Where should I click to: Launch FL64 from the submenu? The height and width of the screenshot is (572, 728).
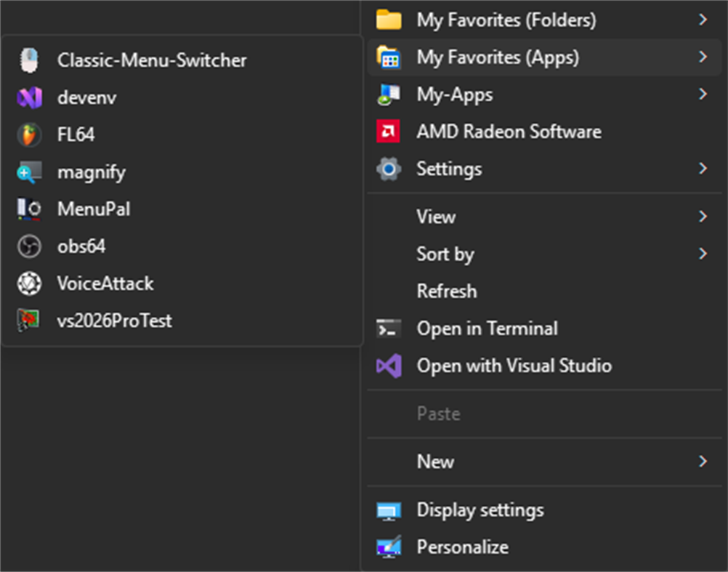pos(182,134)
